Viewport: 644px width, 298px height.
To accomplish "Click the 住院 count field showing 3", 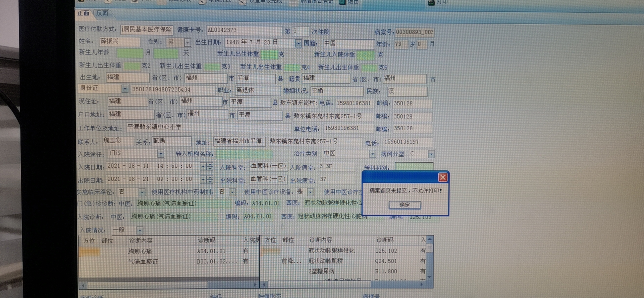I will pyautogui.click(x=300, y=31).
